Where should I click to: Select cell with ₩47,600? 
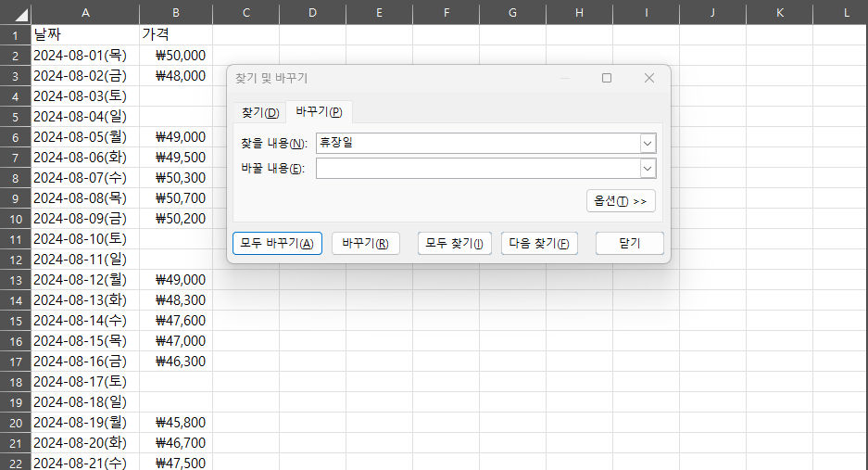175,321
